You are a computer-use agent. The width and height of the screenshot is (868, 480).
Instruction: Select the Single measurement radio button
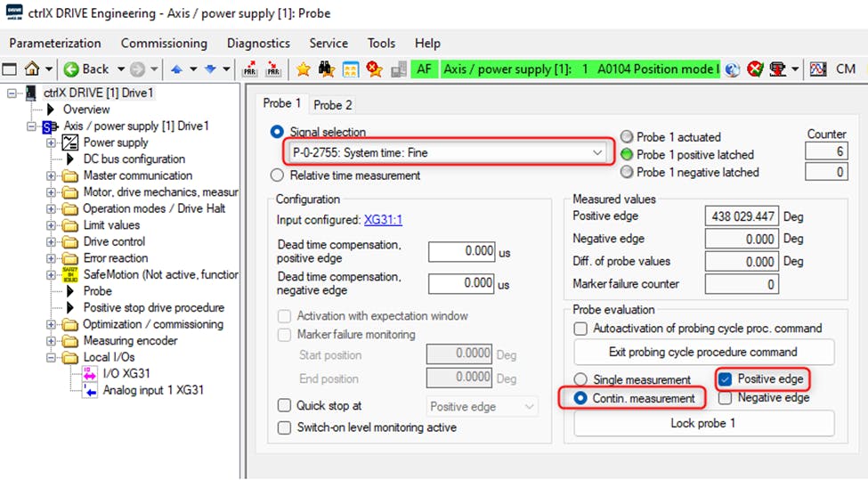[x=581, y=380]
